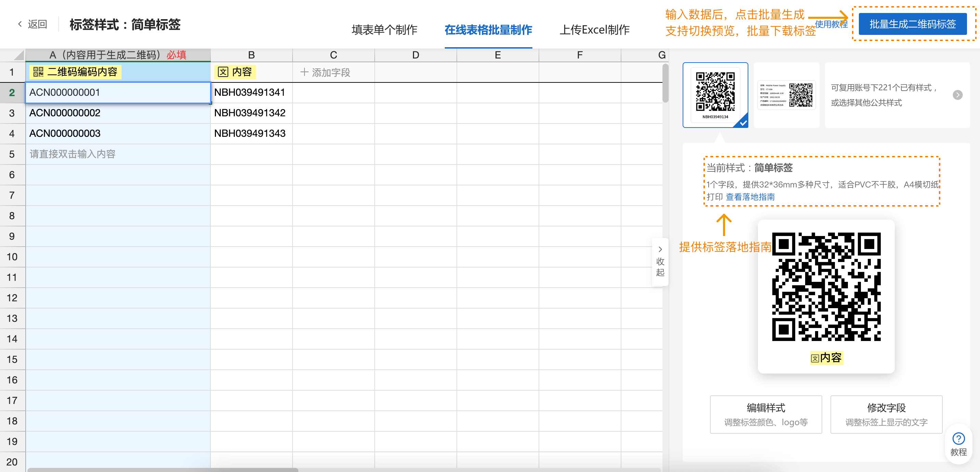
Task: Go back using the 返回 arrow
Action: [32, 24]
